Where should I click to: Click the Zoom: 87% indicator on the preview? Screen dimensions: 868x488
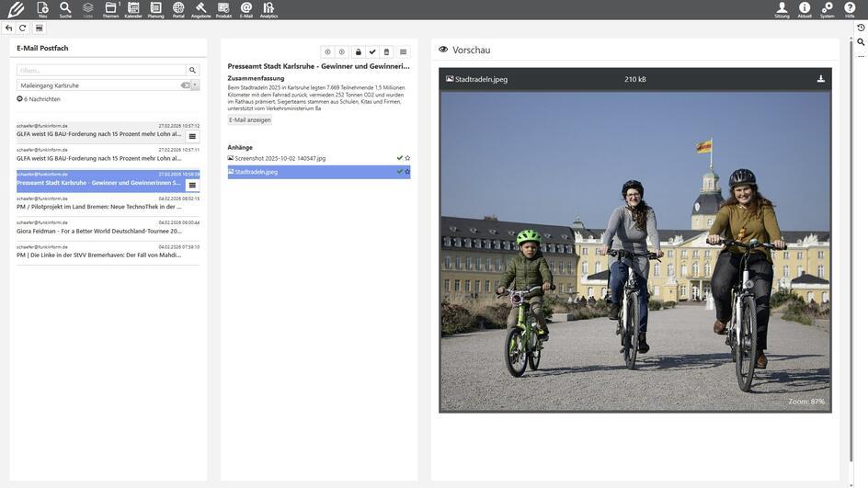point(806,401)
